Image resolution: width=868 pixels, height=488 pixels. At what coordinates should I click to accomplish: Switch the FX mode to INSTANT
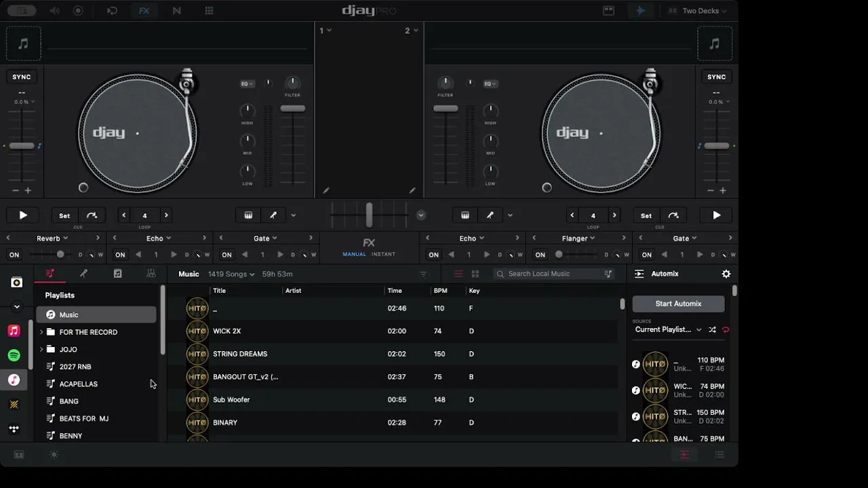click(383, 254)
